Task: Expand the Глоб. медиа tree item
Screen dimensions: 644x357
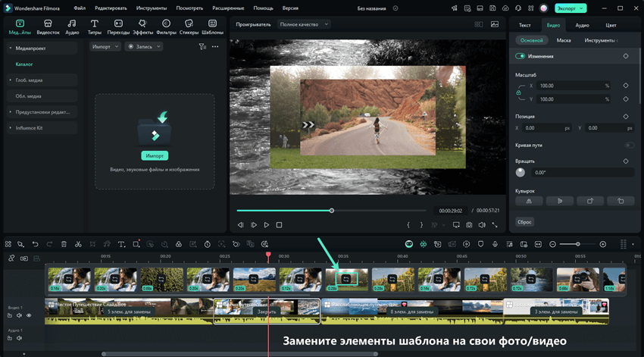Action: [x=11, y=80]
